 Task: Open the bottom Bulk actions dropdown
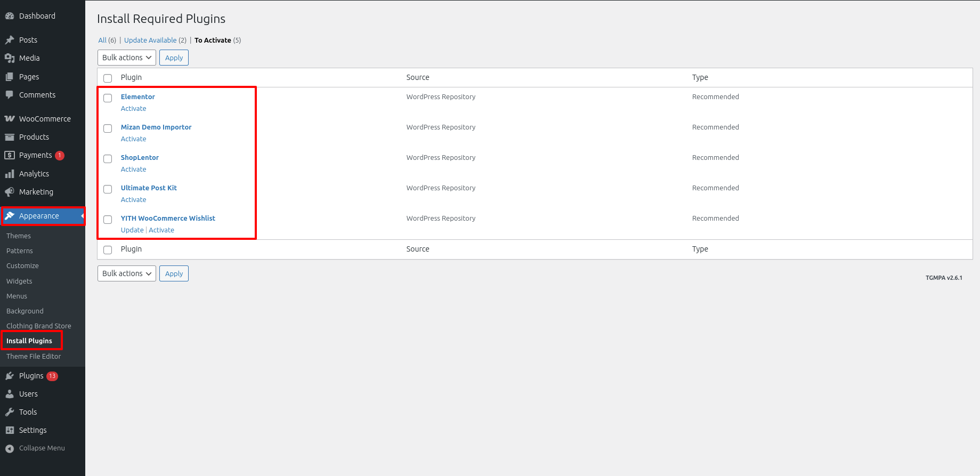point(127,273)
